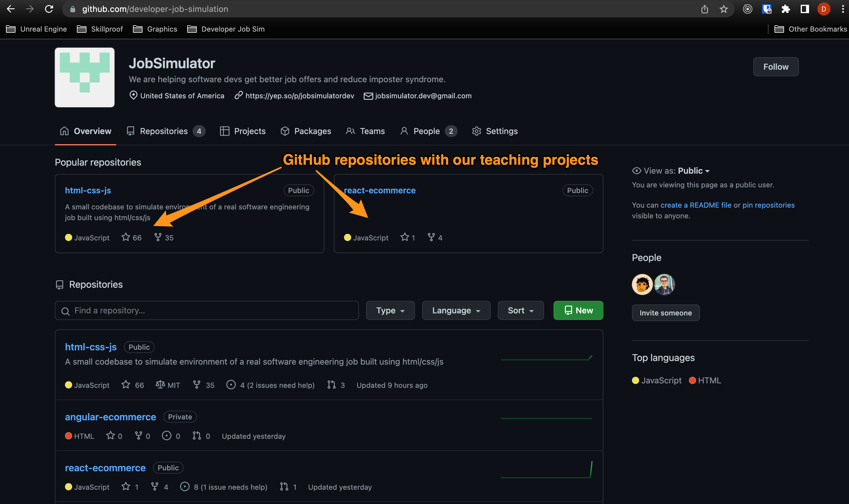Click the html-css-js activity sparkline graph
The image size is (849, 504).
coord(546,358)
